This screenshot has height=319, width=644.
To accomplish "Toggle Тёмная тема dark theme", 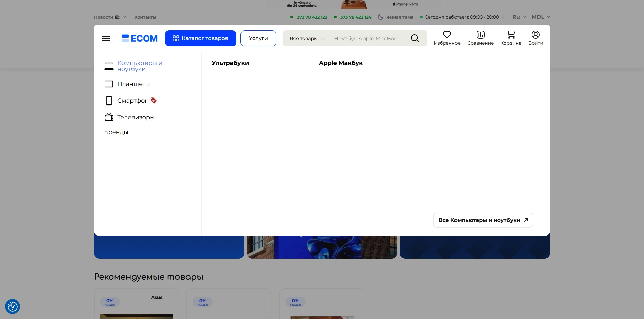I will click(395, 17).
